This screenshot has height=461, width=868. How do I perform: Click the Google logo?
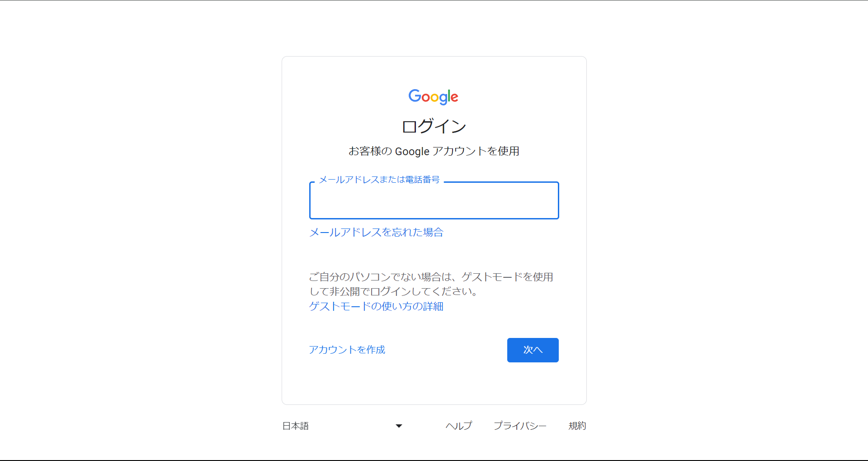(x=433, y=96)
